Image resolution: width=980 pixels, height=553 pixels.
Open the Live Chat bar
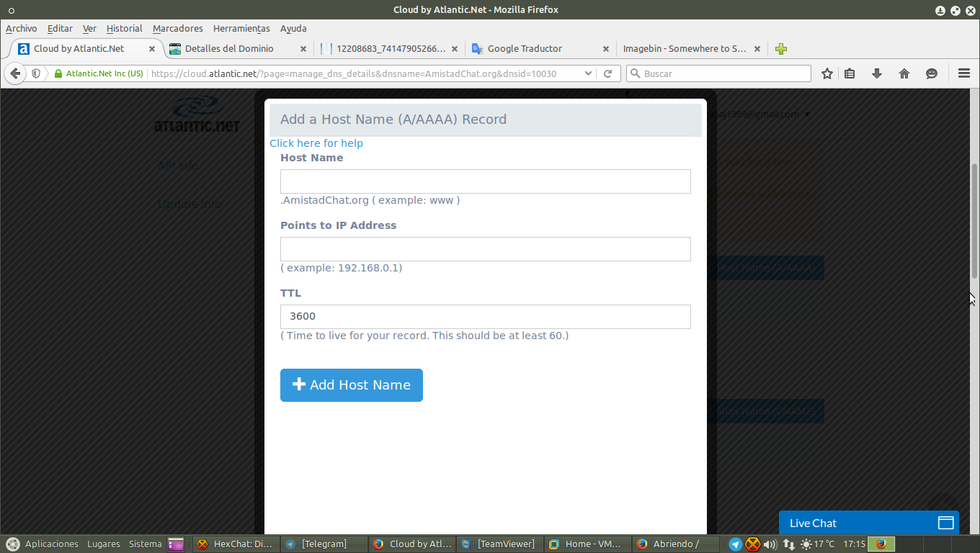point(869,523)
